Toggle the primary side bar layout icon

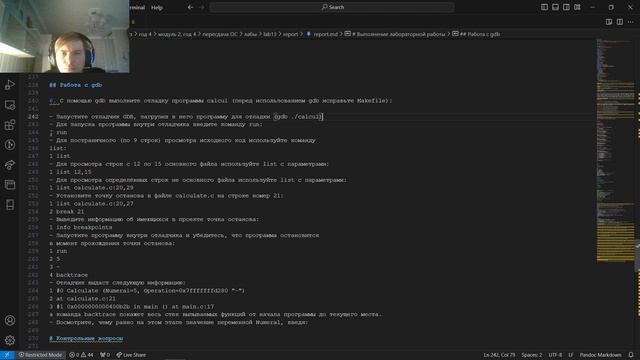[x=544, y=7]
